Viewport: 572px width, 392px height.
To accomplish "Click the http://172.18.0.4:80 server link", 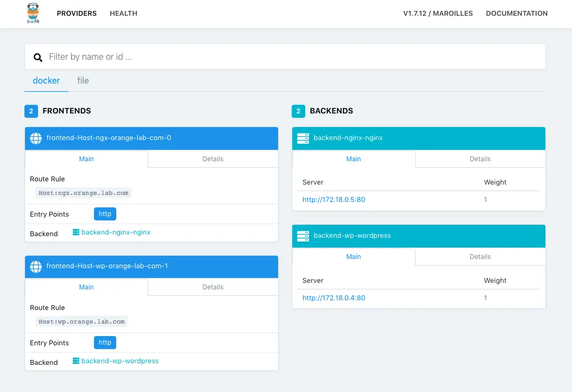I will (x=334, y=298).
